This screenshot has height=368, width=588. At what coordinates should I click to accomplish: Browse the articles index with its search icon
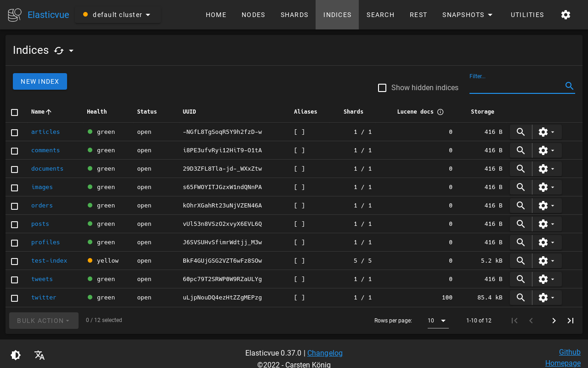click(521, 132)
